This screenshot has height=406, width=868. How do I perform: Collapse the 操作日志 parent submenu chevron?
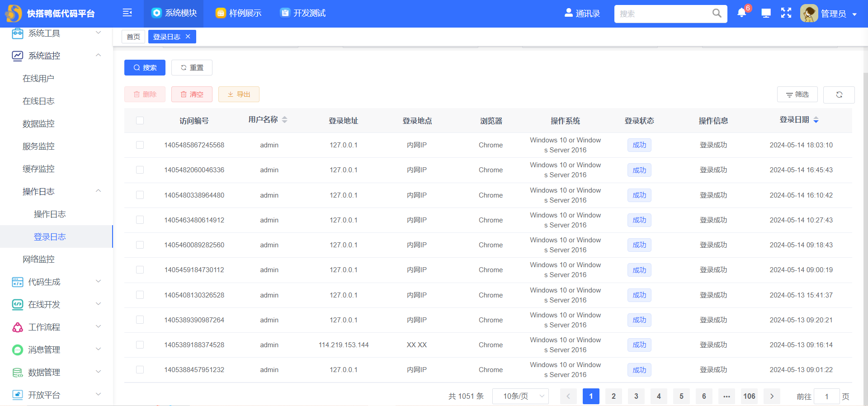[98, 191]
